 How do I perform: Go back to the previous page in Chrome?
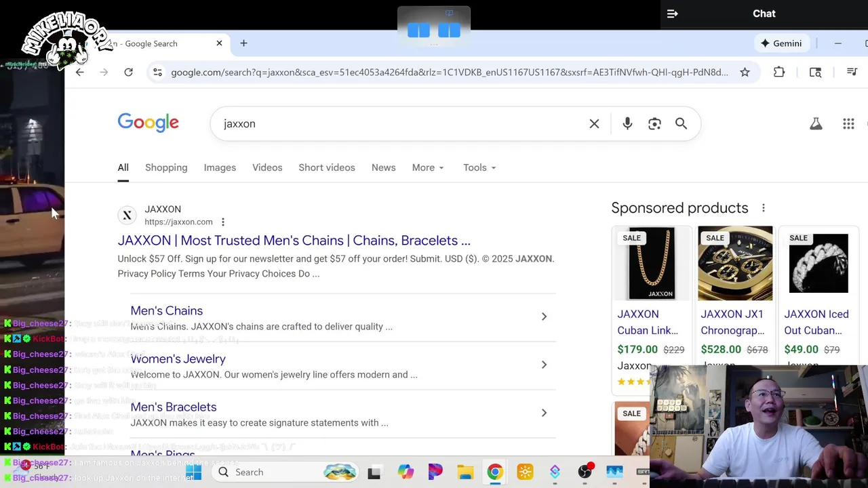pyautogui.click(x=80, y=72)
